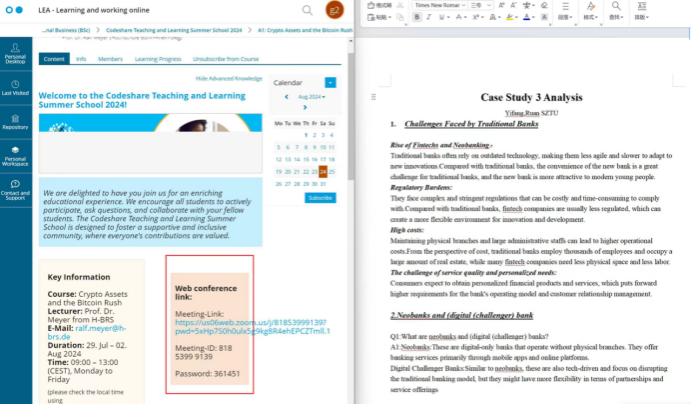Image resolution: width=692 pixels, height=404 pixels.
Task: Select calendar date 15
Action: coord(305,159)
